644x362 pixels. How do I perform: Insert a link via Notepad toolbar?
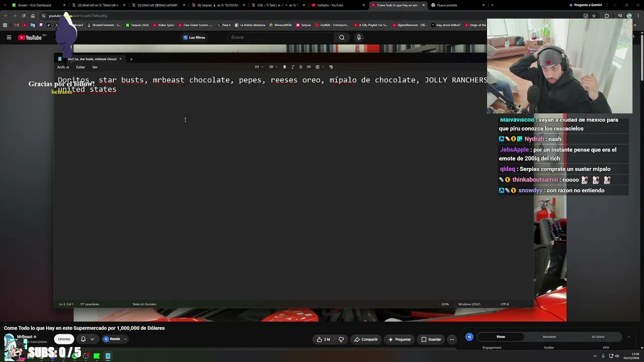(309, 67)
